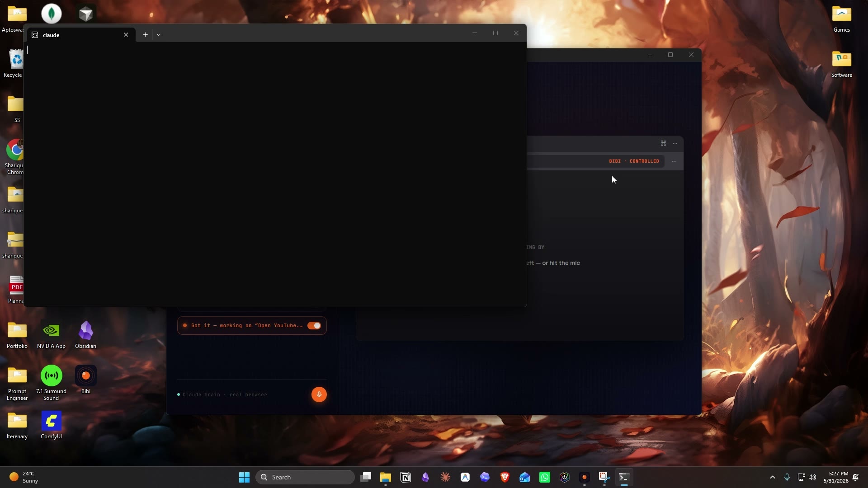Screen dimensions: 868x488
Task: Open the Windows Start menu
Action: [x=244, y=477]
